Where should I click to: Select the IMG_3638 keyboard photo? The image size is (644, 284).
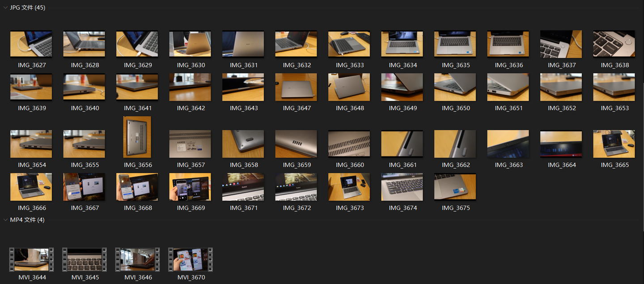click(x=614, y=44)
